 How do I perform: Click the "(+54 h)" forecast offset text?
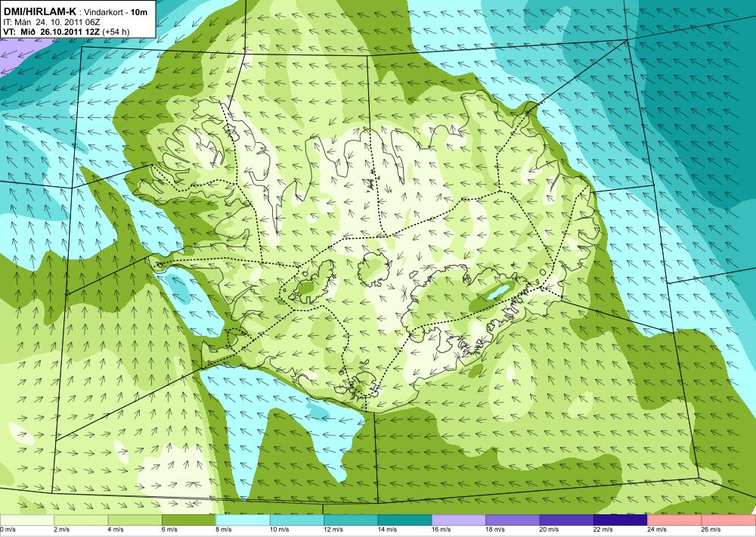116,33
